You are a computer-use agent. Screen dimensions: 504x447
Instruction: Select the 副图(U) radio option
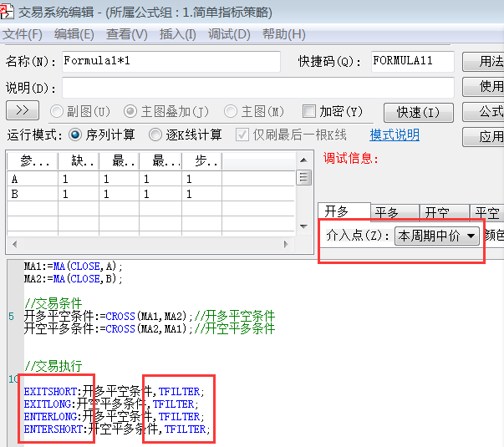(x=80, y=111)
